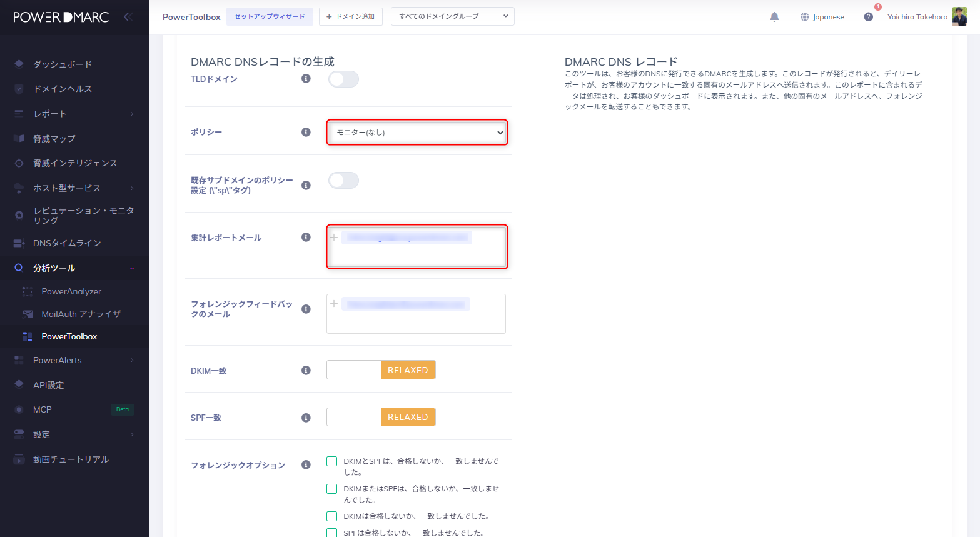Expand the レポート sidebar submenu
Screen dimensions: 980x537
132,114
